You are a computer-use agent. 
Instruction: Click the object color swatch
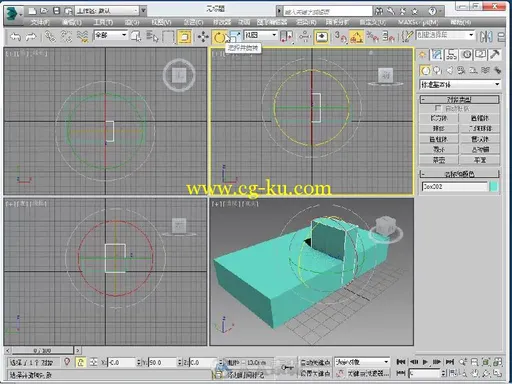[x=494, y=187]
